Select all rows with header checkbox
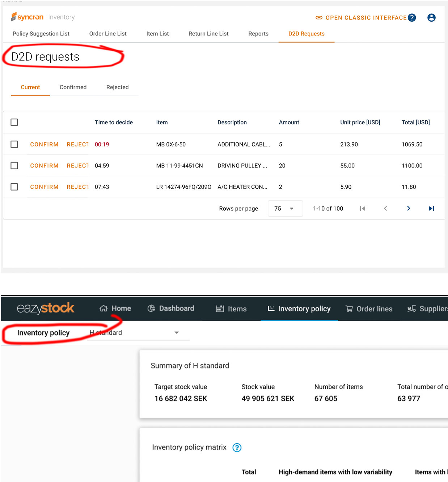 tap(14, 122)
